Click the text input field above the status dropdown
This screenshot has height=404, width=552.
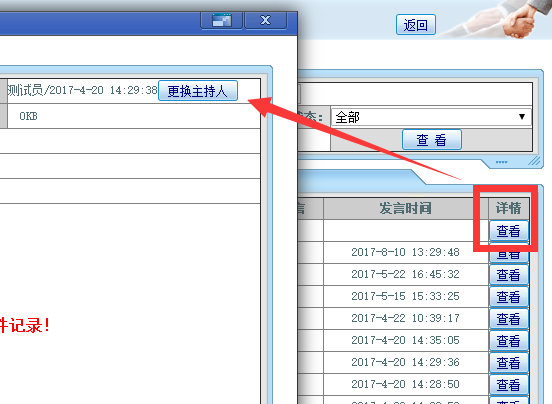pyautogui.click(x=415, y=94)
